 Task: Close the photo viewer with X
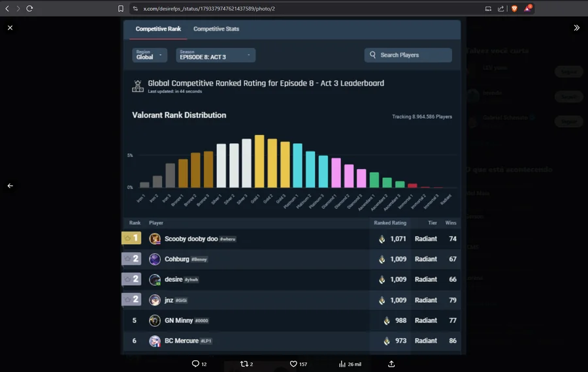coord(10,27)
